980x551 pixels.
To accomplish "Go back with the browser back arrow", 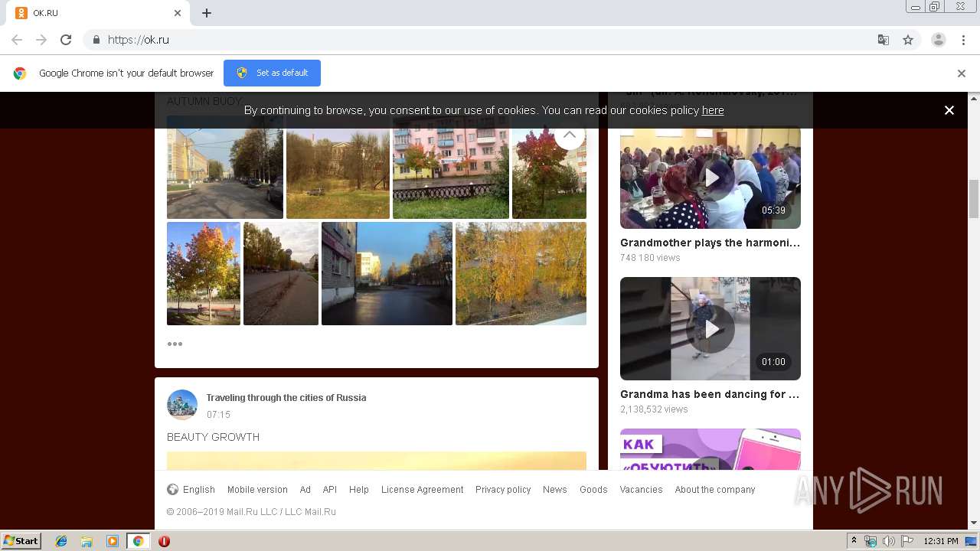I will click(17, 40).
